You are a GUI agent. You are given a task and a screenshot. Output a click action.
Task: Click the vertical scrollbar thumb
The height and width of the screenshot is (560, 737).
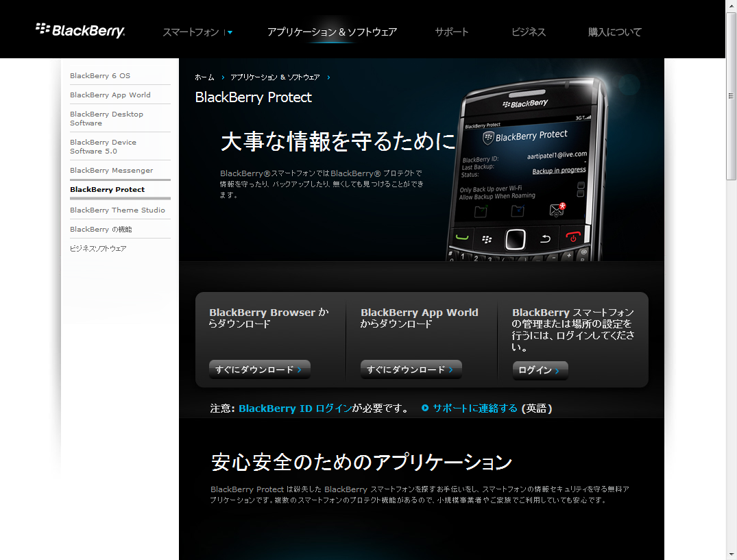tap(731, 97)
